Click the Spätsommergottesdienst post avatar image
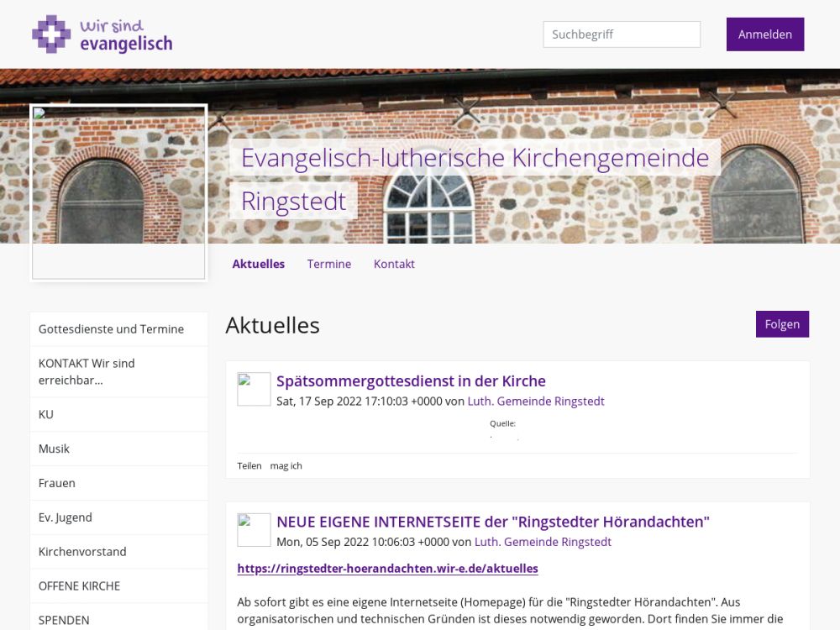The width and height of the screenshot is (840, 630). [x=254, y=389]
